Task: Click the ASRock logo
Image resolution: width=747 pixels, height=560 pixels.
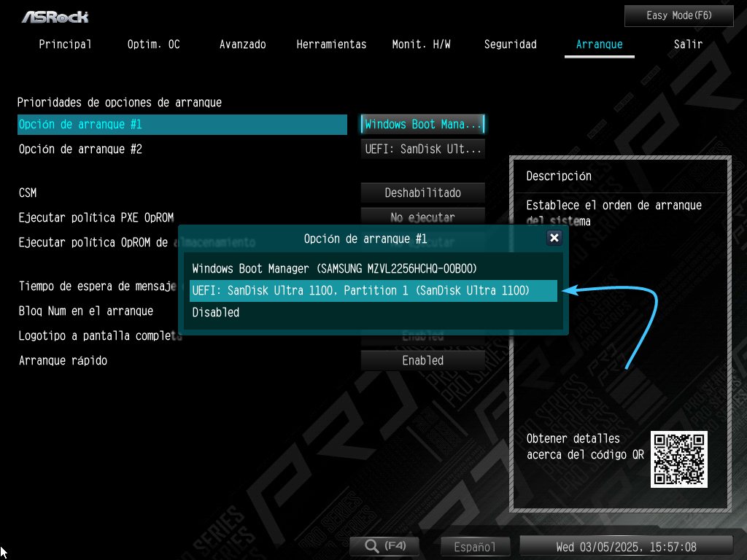Action: 55,17
